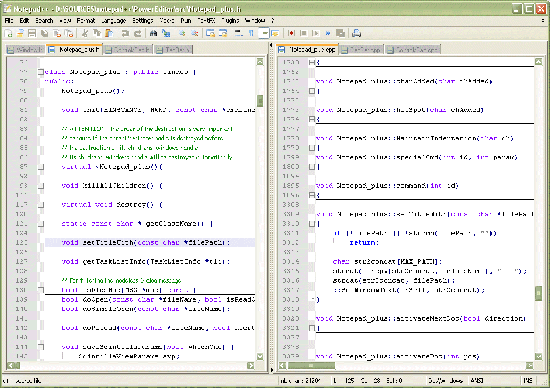Print the document using printer icon
550x388 pixels.
coord(356,33)
